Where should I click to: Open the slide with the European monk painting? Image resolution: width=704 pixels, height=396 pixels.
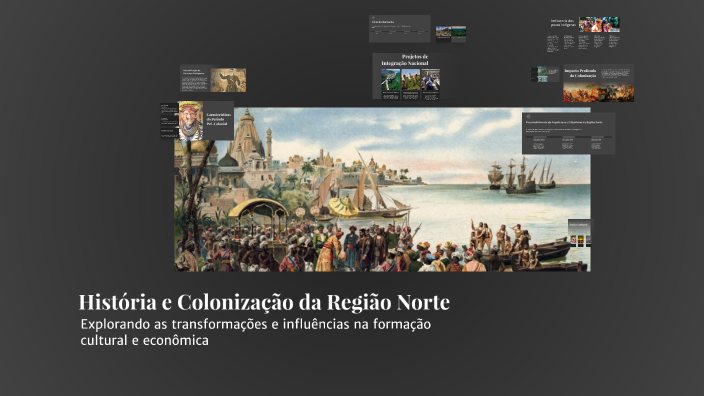click(213, 79)
